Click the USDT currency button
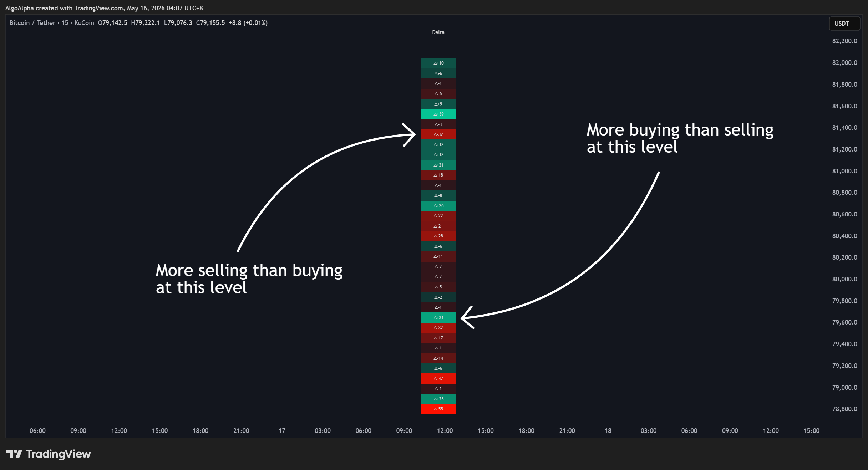Screen dimensions: 868x470 click(x=844, y=24)
